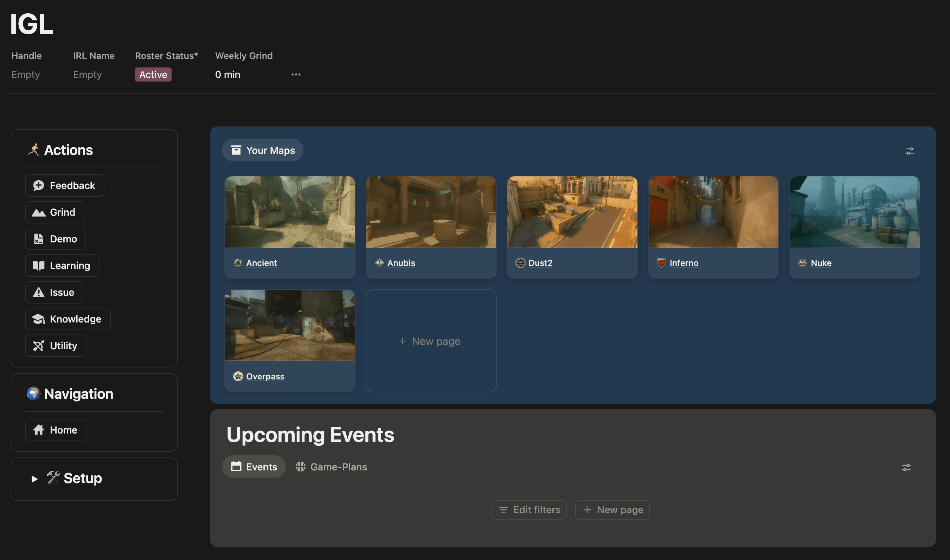Open the Demo action
Image resolution: width=950 pixels, height=560 pixels.
click(x=56, y=239)
